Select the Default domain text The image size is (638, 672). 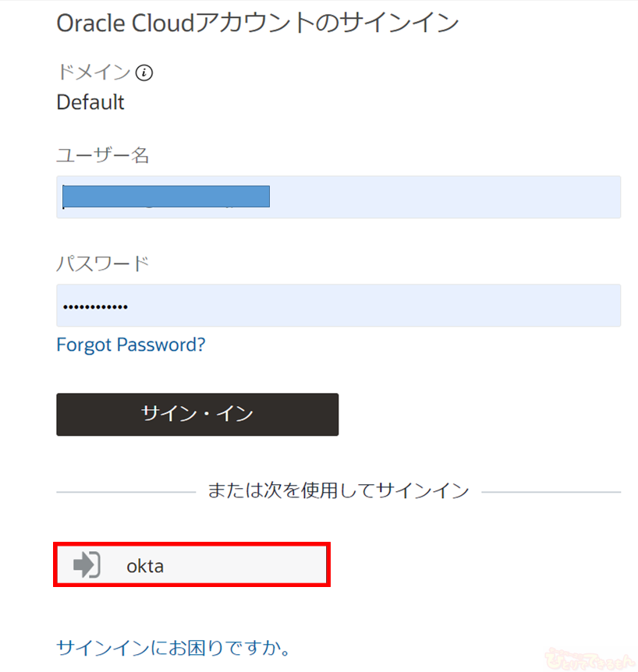tap(90, 102)
